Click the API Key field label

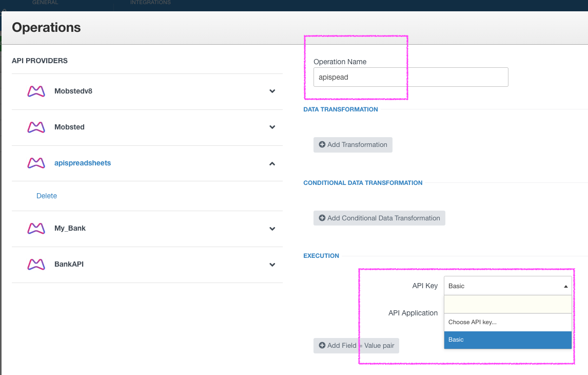pos(425,286)
